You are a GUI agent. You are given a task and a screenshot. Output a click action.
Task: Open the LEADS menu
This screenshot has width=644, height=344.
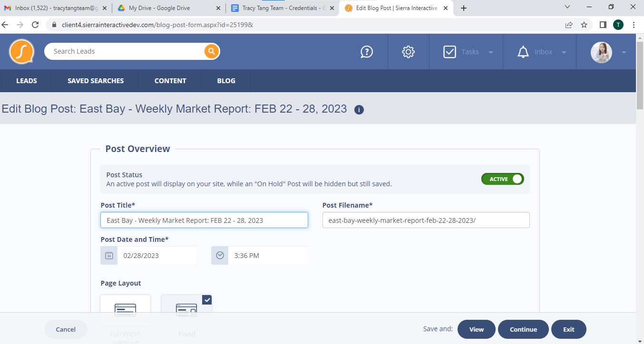(27, 81)
